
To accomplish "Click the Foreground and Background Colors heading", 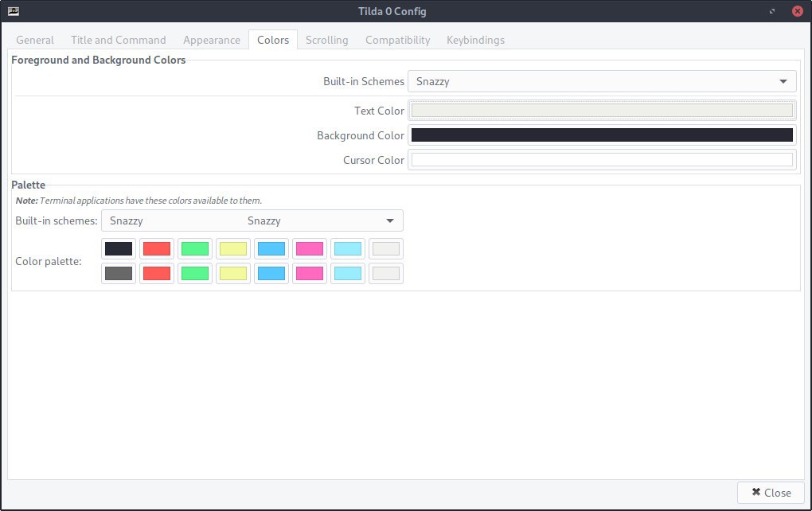I will [x=99, y=60].
